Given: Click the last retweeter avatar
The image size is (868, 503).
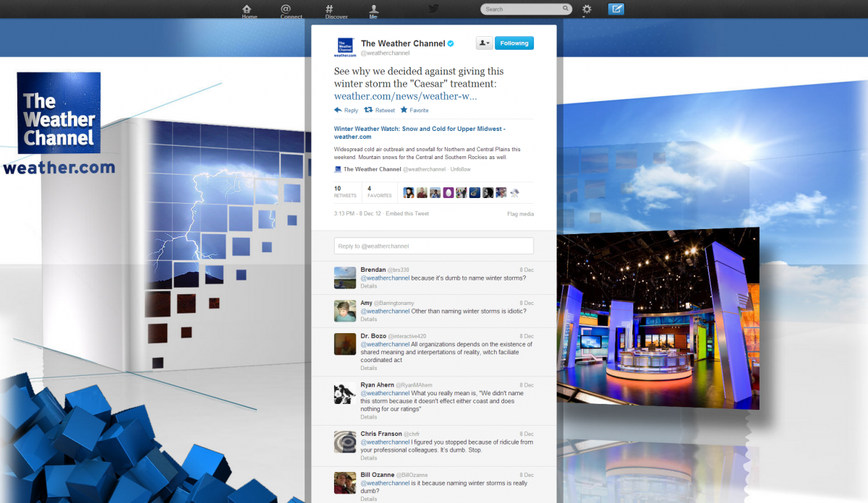Looking at the screenshot, I should [514, 192].
